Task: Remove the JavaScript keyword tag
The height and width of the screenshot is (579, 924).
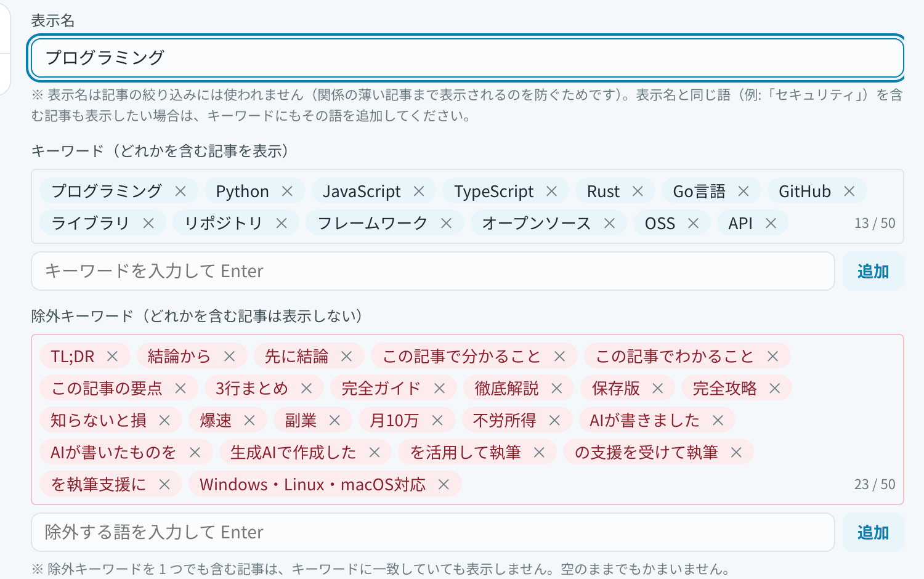Action: [x=419, y=191]
